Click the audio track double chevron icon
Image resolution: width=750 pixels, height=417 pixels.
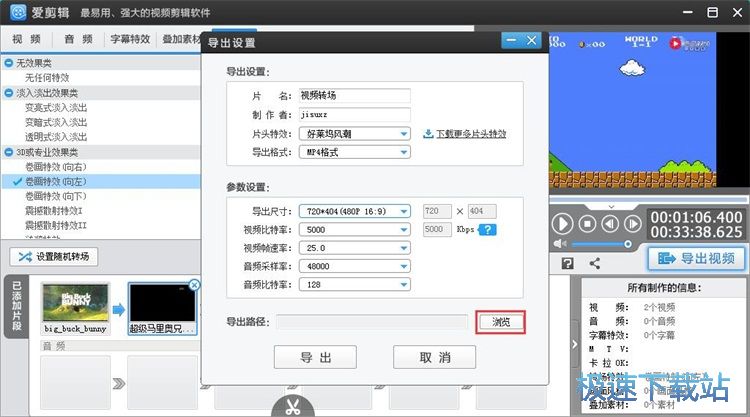(x=119, y=383)
